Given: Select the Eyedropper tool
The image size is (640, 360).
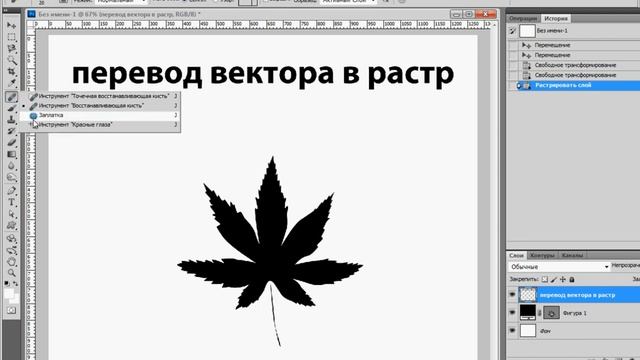Looking at the screenshot, I should (x=11, y=83).
